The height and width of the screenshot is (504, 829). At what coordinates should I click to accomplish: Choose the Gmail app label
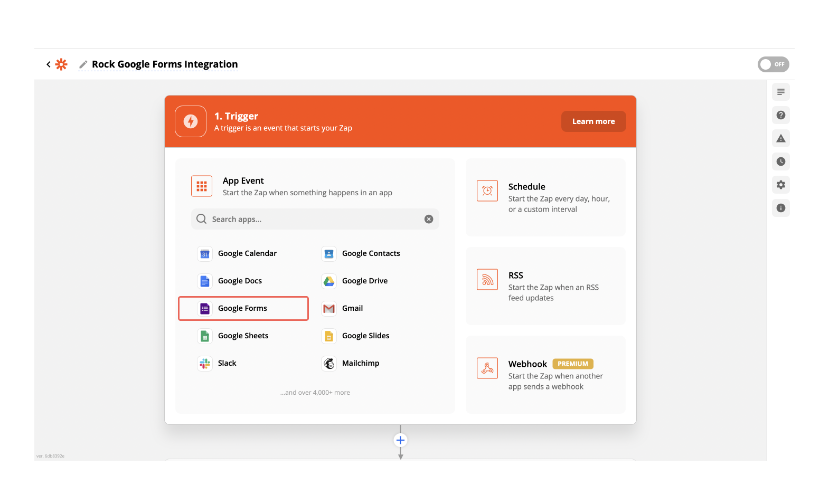click(352, 308)
